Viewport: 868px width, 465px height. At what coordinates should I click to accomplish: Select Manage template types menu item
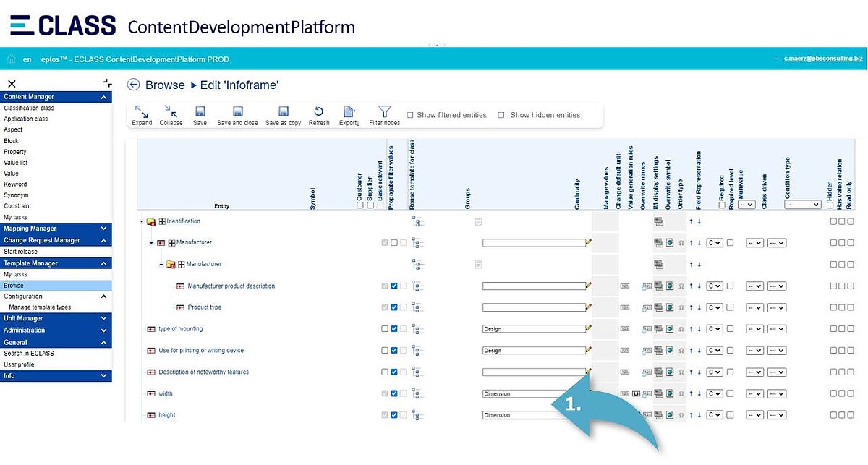pos(40,307)
